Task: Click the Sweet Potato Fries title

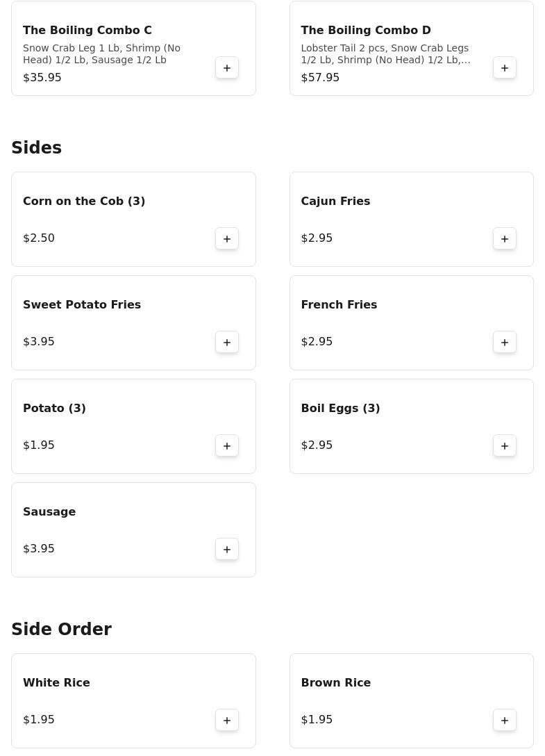Action: click(x=82, y=305)
